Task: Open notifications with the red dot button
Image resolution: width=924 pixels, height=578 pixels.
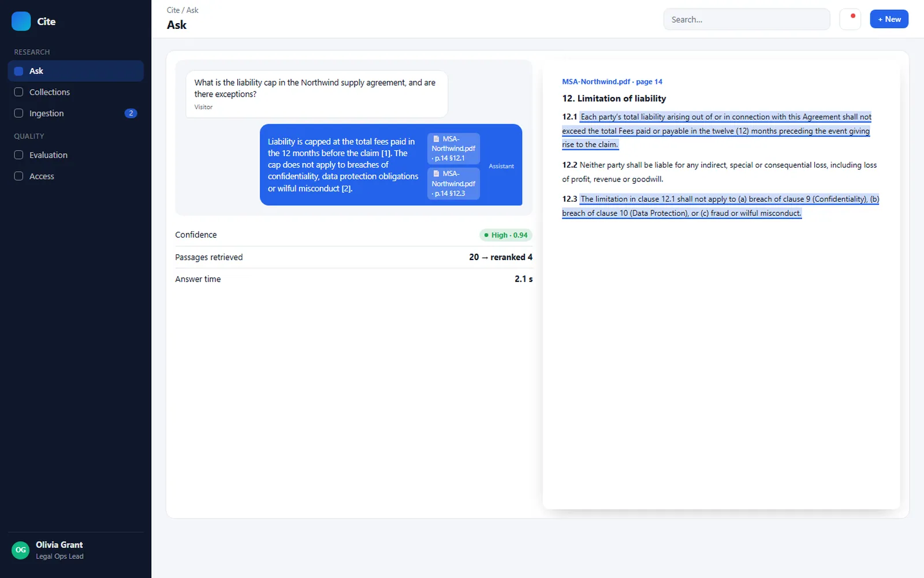Action: [850, 19]
